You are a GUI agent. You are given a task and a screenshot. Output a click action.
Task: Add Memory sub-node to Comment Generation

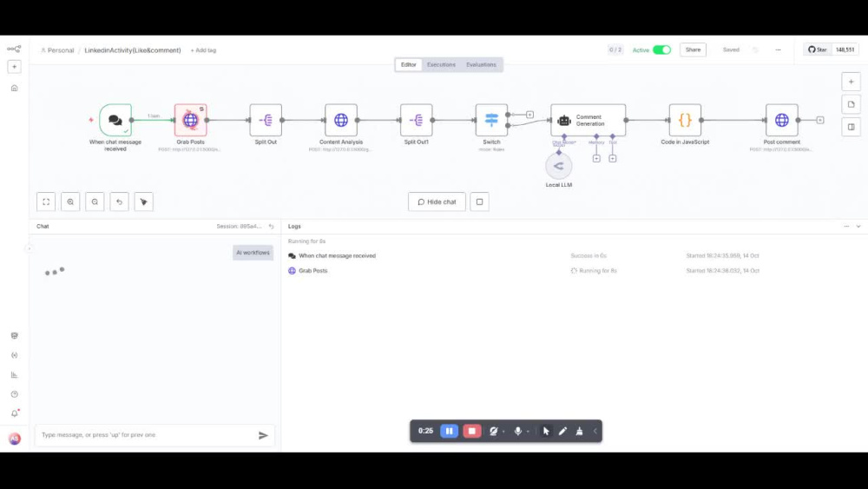tap(596, 158)
